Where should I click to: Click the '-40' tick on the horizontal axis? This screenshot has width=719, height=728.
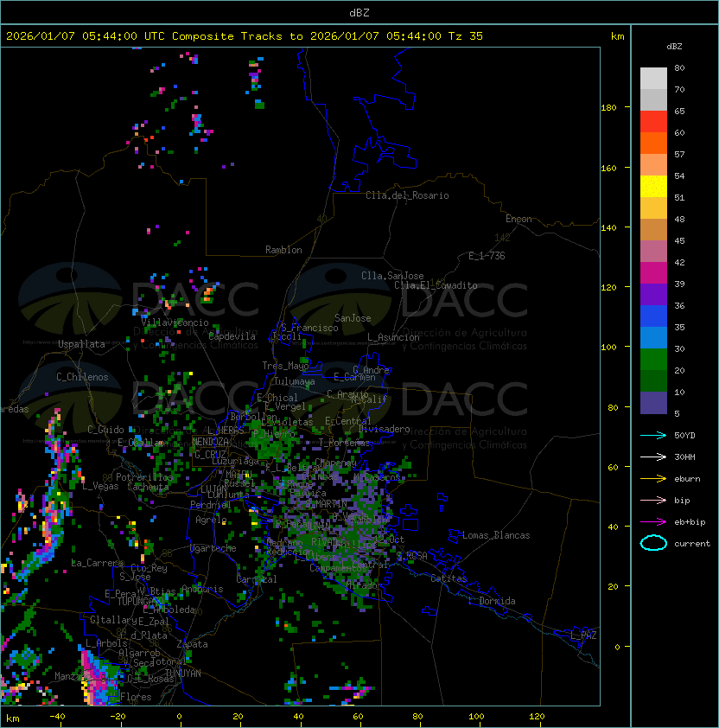coord(57,717)
